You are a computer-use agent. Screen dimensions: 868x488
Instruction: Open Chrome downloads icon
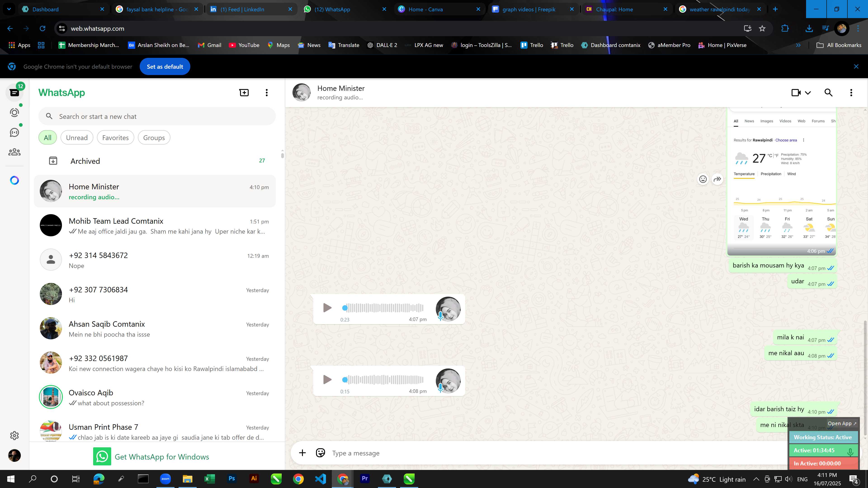pyautogui.click(x=809, y=29)
